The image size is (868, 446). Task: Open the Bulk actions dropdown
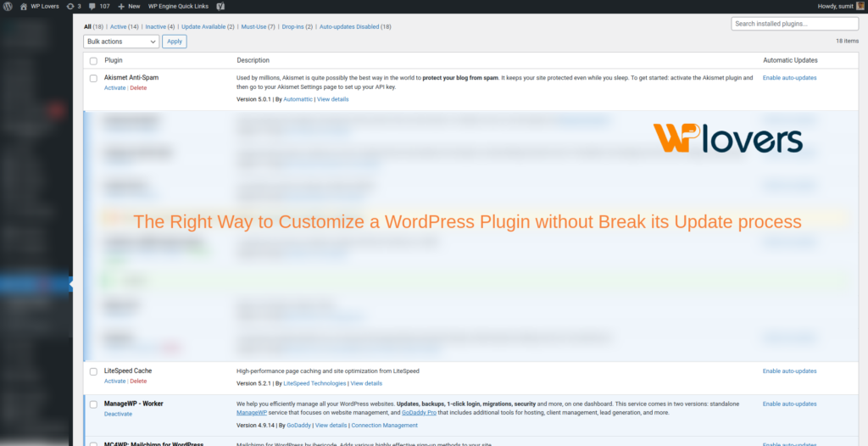pos(121,42)
